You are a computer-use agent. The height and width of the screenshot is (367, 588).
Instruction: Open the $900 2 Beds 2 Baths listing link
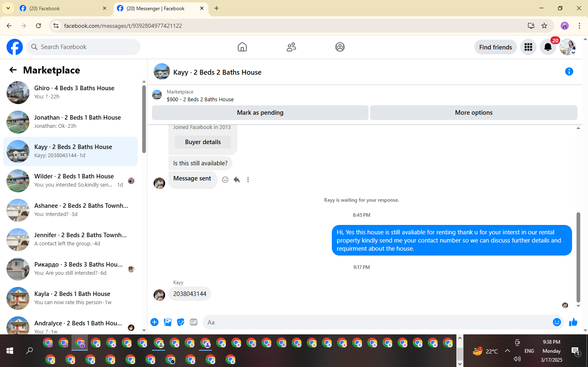pyautogui.click(x=200, y=99)
